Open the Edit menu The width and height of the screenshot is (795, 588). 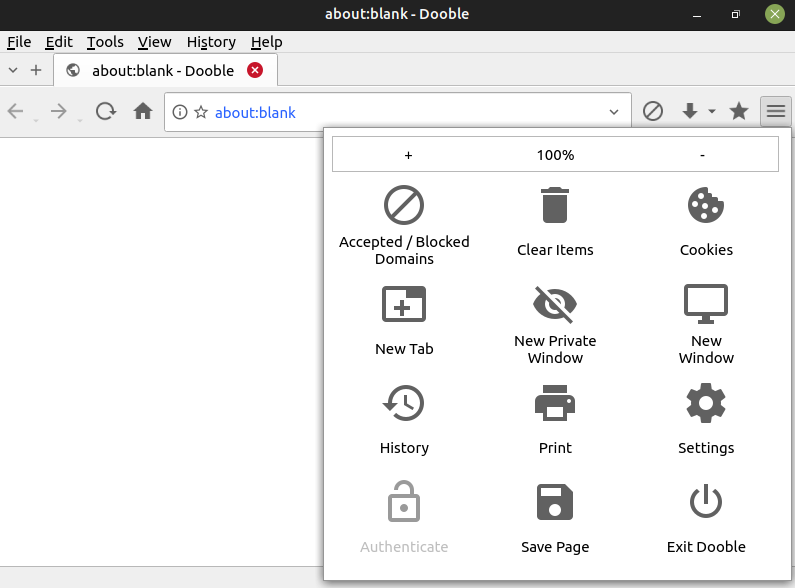59,42
